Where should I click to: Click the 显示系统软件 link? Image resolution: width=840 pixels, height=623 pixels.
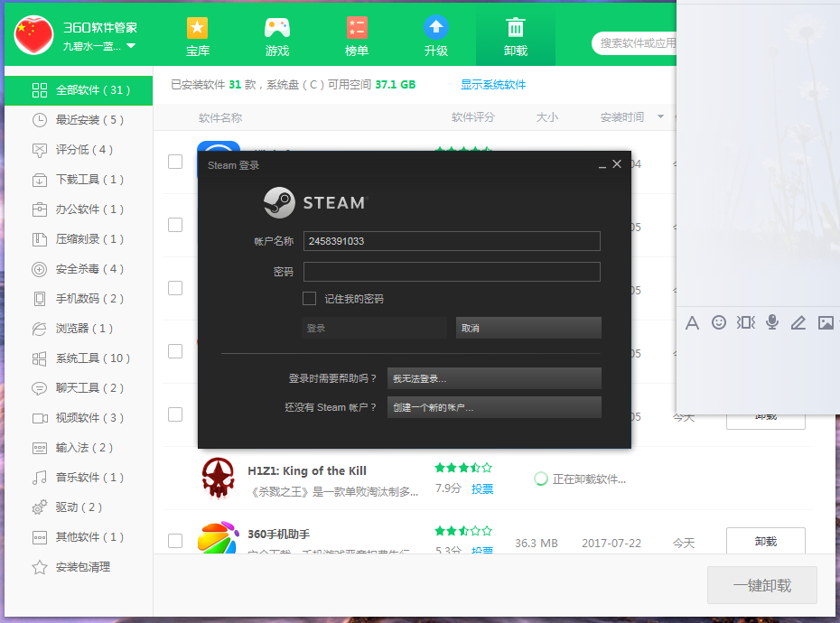tap(493, 85)
